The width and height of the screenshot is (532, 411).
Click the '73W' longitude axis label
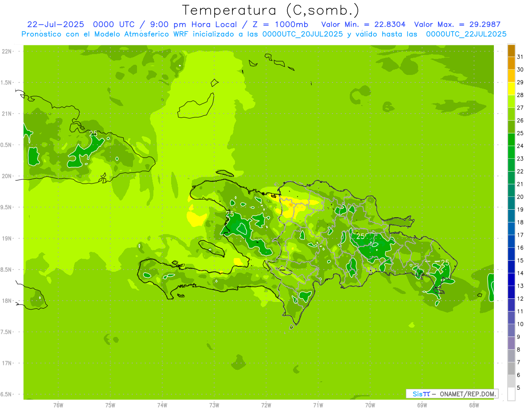[214, 405]
